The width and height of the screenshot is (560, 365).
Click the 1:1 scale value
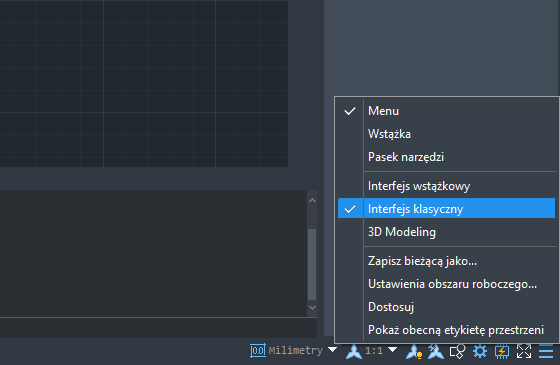(374, 351)
